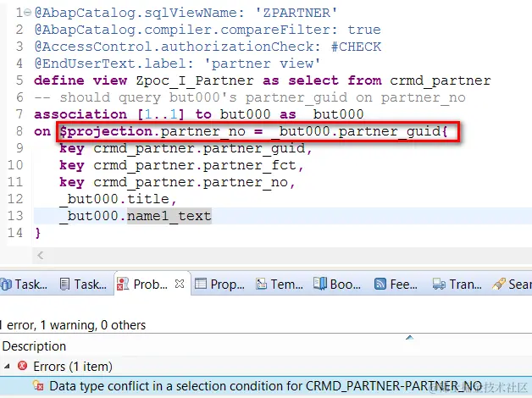The image size is (532, 398).
Task: Click line number 8 in the gutter
Action: [19, 131]
